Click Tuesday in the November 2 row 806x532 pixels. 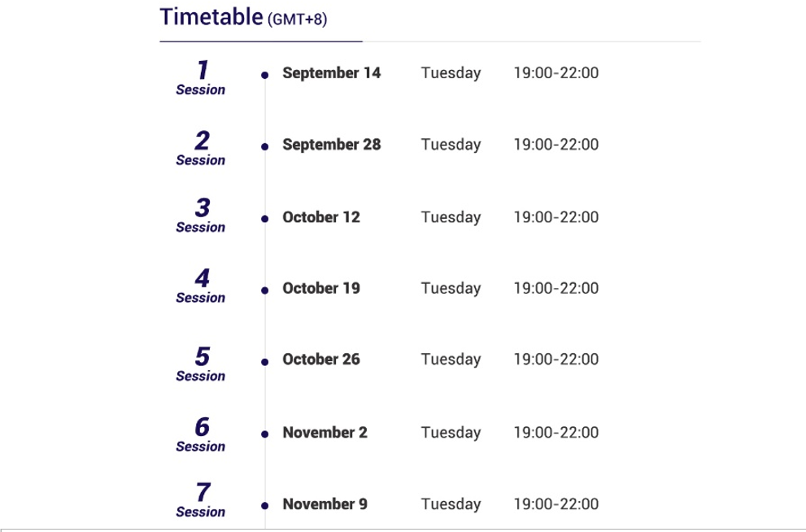(x=451, y=432)
